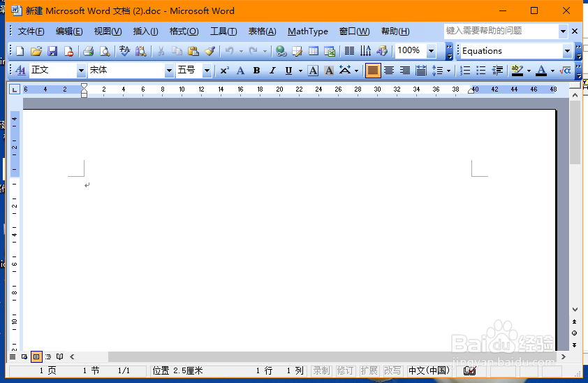
Task: Print the document with printer icon
Action: (x=88, y=51)
